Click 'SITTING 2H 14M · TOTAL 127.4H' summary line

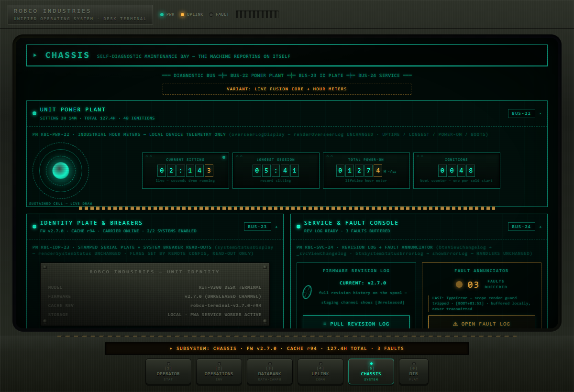click(x=98, y=118)
